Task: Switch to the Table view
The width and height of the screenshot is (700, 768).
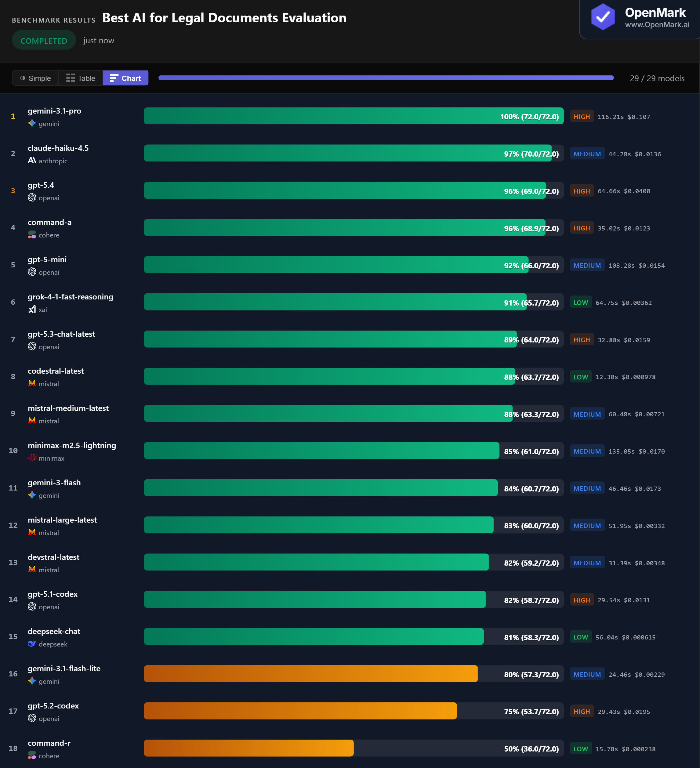Action: click(80, 78)
